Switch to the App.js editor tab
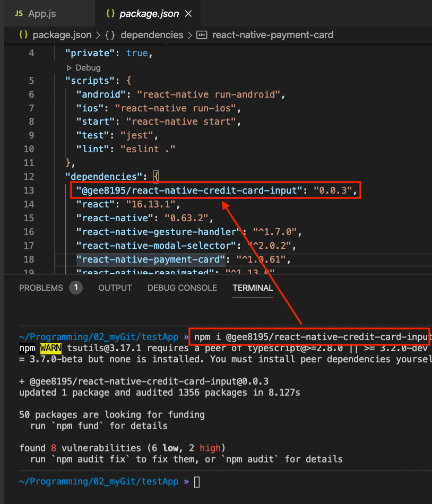This screenshot has width=432, height=504. pos(42,13)
